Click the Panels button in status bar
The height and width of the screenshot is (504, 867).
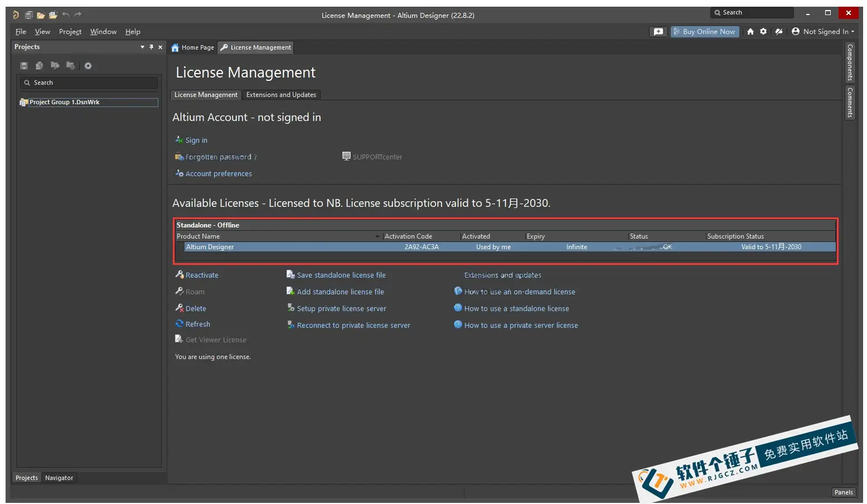pyautogui.click(x=844, y=492)
